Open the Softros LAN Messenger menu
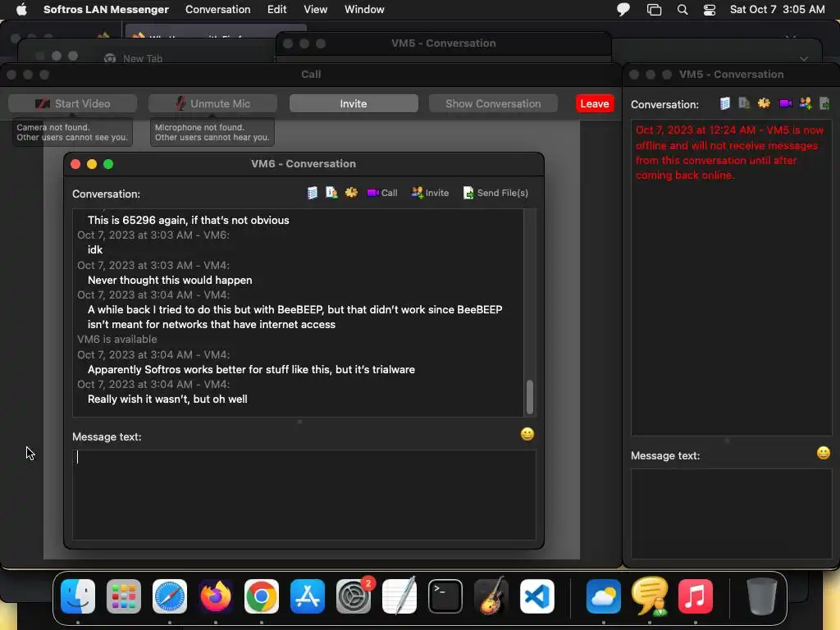 (106, 10)
